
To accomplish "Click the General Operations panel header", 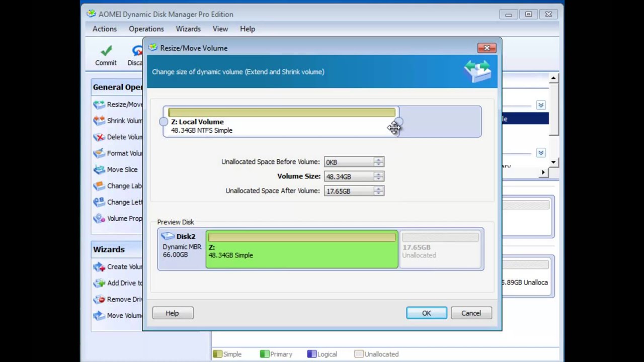I will click(x=118, y=87).
